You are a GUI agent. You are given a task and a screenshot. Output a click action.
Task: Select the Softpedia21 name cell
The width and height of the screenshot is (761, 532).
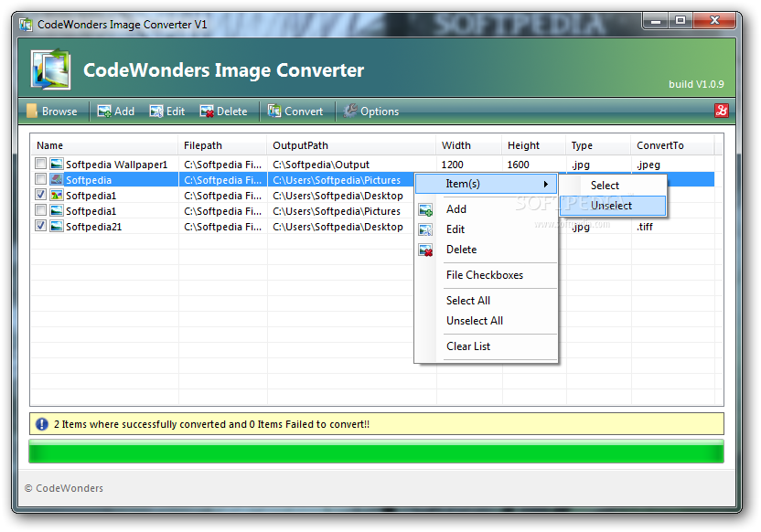(93, 227)
